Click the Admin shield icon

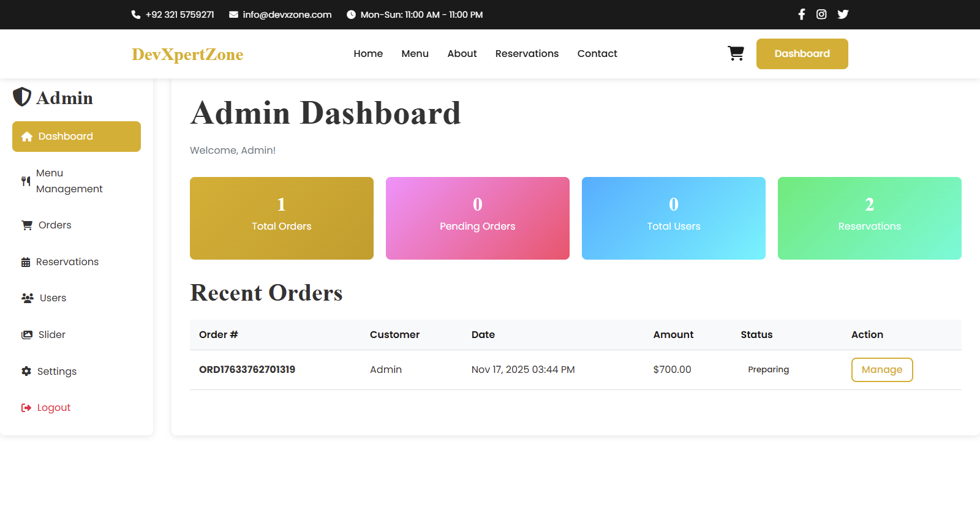[22, 97]
